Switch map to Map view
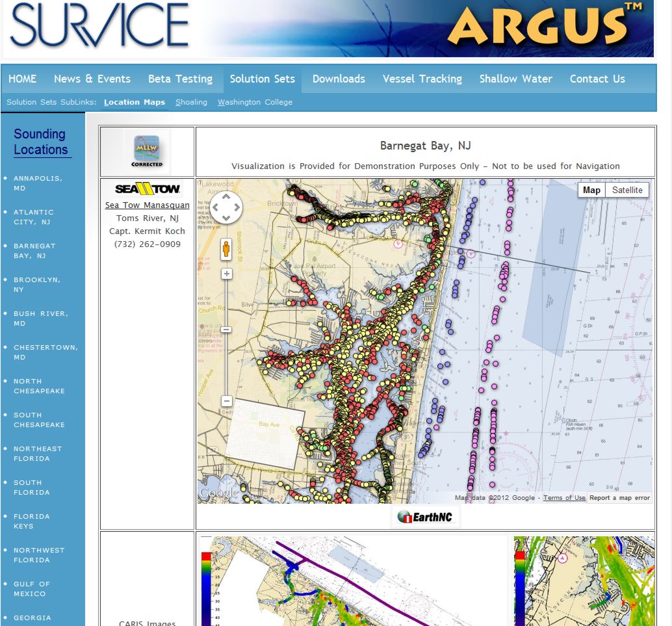 (x=591, y=190)
